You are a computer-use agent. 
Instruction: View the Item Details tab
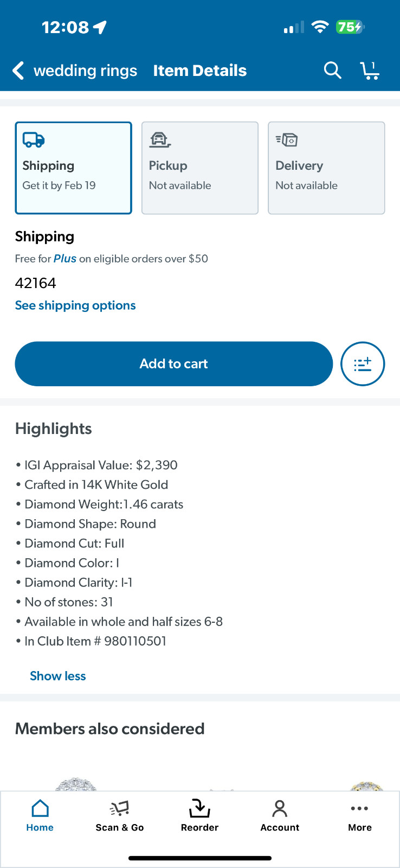(x=200, y=70)
